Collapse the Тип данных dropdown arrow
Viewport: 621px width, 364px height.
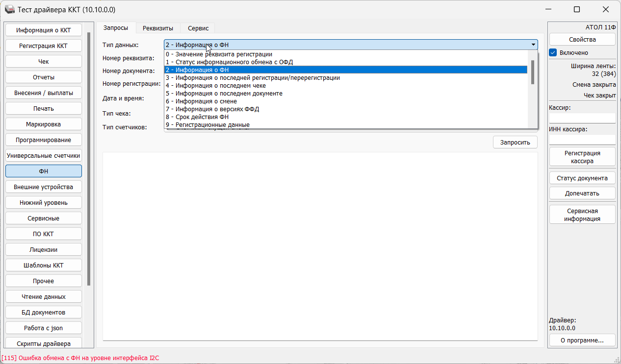(x=533, y=45)
